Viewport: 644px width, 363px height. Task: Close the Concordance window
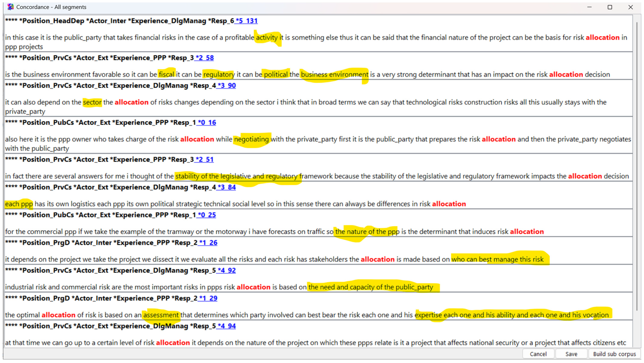click(x=630, y=7)
